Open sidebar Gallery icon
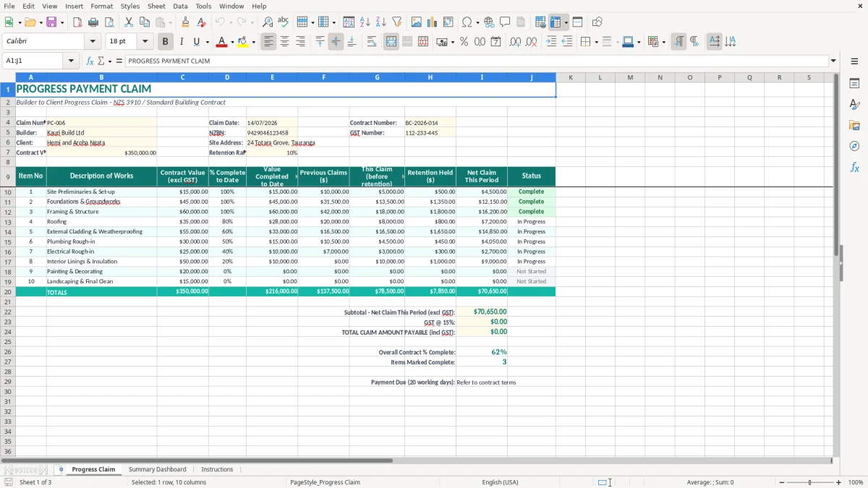The height and width of the screenshot is (488, 868). (x=854, y=125)
